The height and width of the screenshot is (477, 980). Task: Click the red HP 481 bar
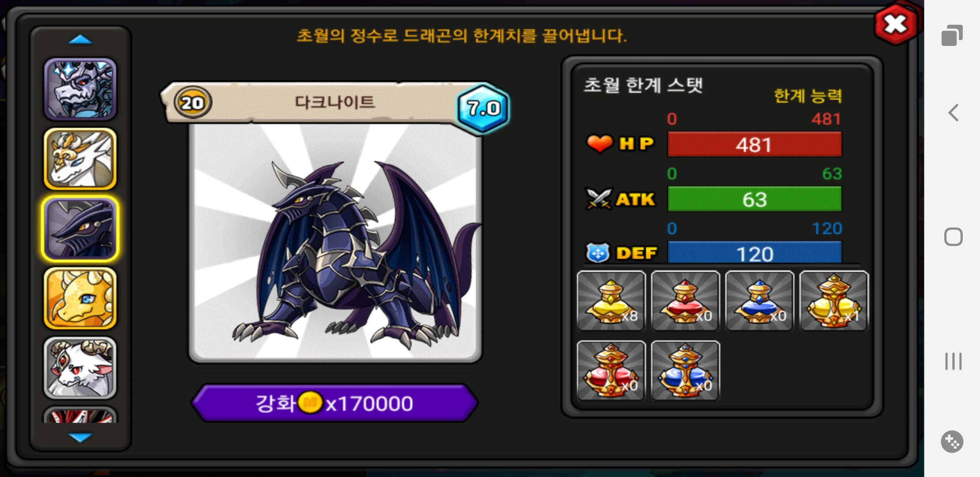pos(754,144)
